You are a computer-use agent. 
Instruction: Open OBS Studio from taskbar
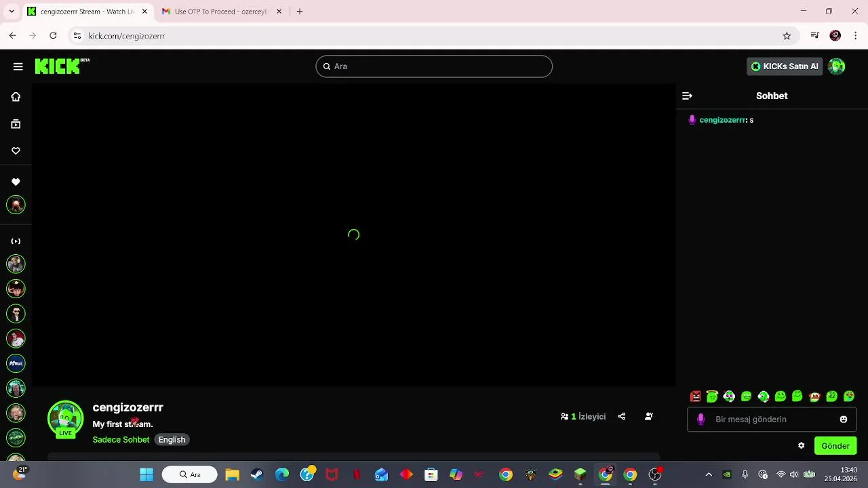click(655, 474)
